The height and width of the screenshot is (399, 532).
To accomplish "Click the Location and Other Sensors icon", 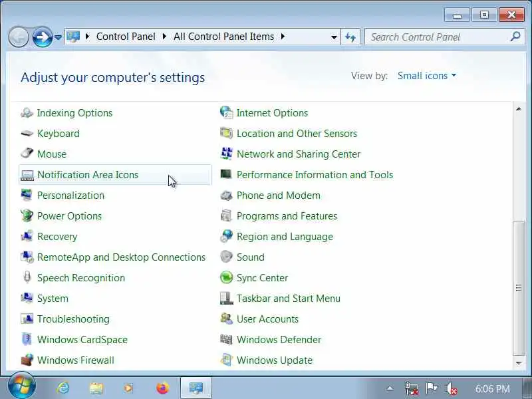I will (x=226, y=133).
